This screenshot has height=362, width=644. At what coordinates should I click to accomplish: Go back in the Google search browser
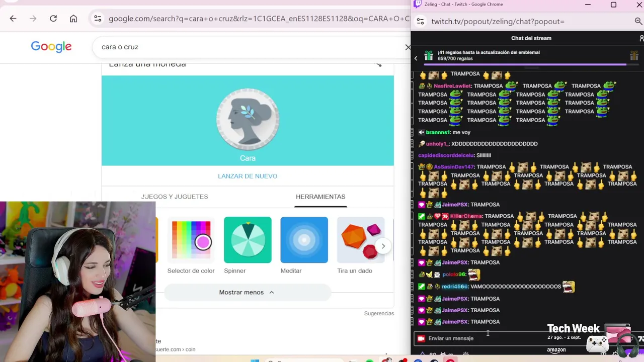pyautogui.click(x=13, y=19)
